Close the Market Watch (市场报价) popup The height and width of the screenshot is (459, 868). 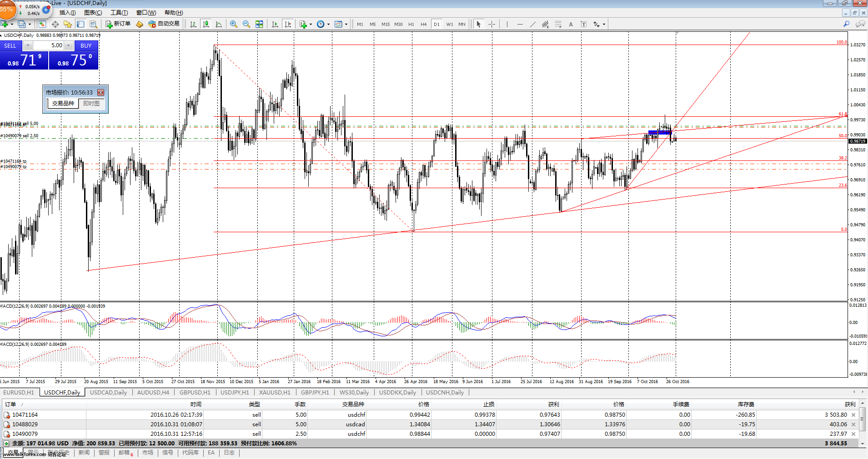coord(100,92)
